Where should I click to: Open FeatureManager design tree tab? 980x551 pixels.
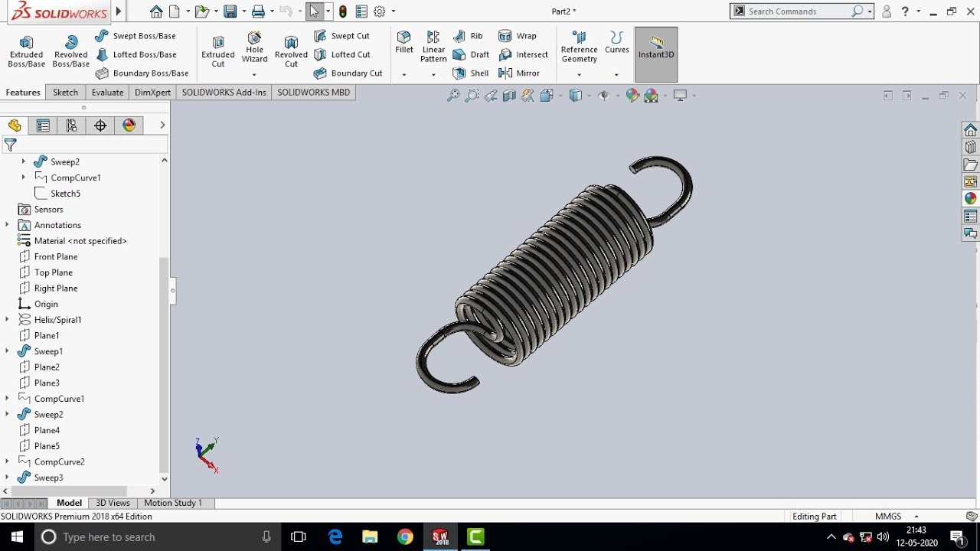[x=15, y=126]
